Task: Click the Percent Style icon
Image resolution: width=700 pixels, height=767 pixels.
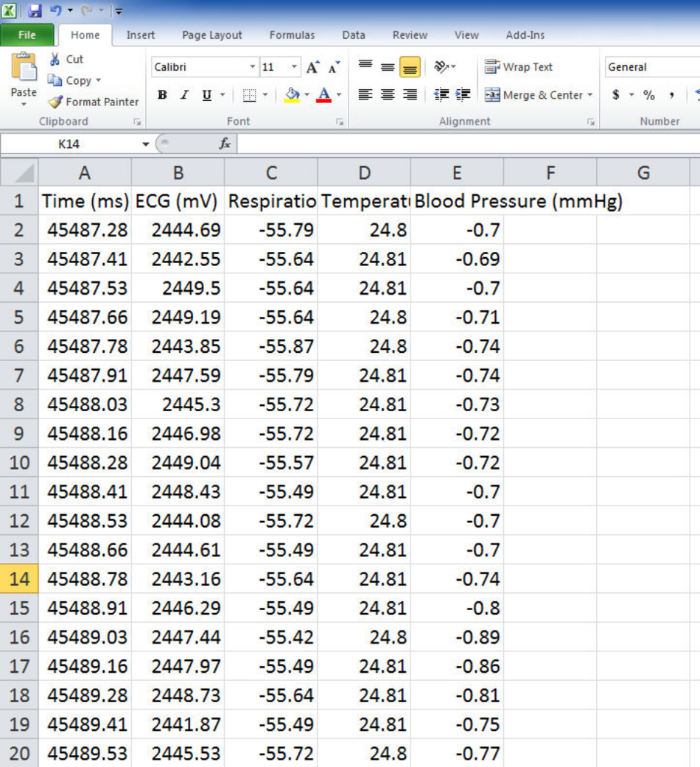Action: (x=648, y=95)
